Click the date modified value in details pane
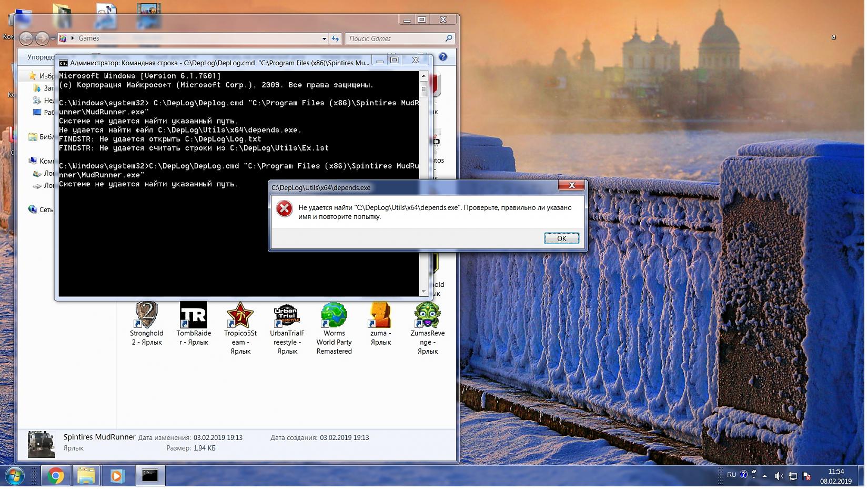The height and width of the screenshot is (490, 868). pos(218,437)
